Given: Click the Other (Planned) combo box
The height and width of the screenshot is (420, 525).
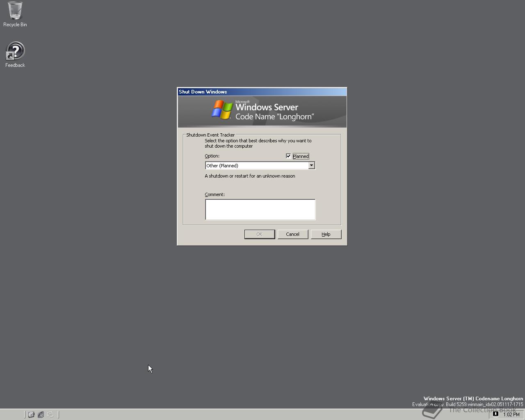Looking at the screenshot, I should click(x=260, y=165).
